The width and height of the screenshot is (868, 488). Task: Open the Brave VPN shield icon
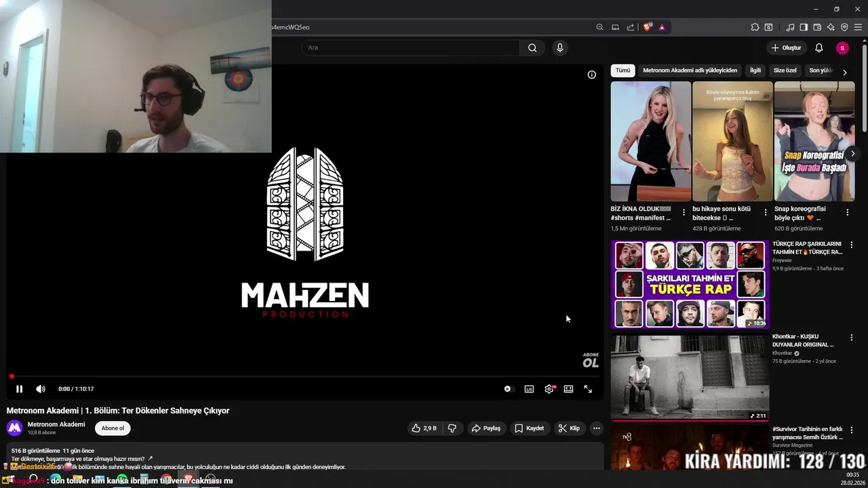pos(844,27)
